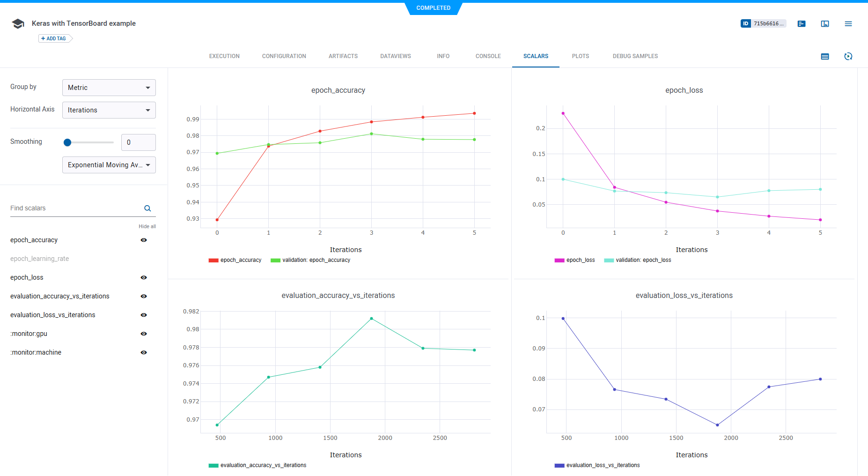Open the Group by dropdown
This screenshot has width=868, height=476.
[109, 87]
